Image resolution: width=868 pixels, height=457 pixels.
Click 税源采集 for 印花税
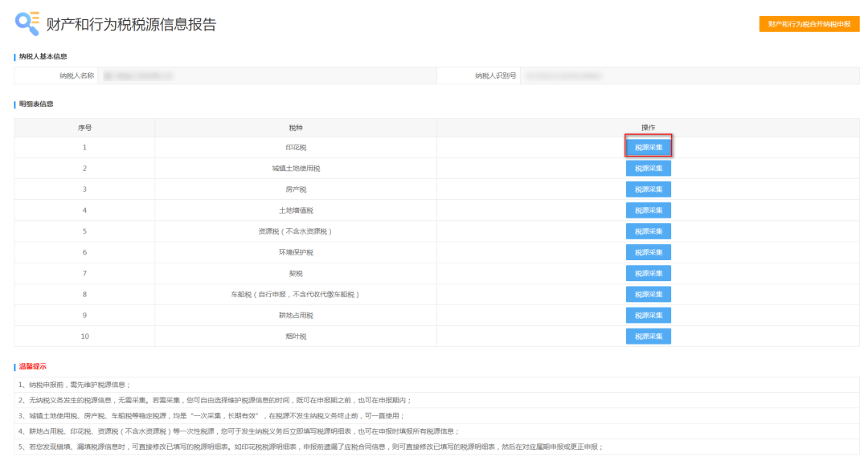point(648,147)
